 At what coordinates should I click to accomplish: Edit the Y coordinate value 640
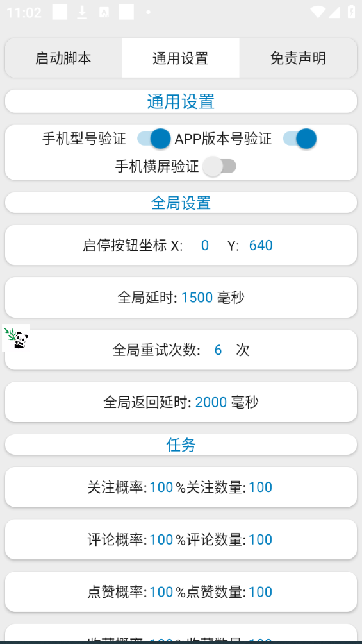coord(261,245)
